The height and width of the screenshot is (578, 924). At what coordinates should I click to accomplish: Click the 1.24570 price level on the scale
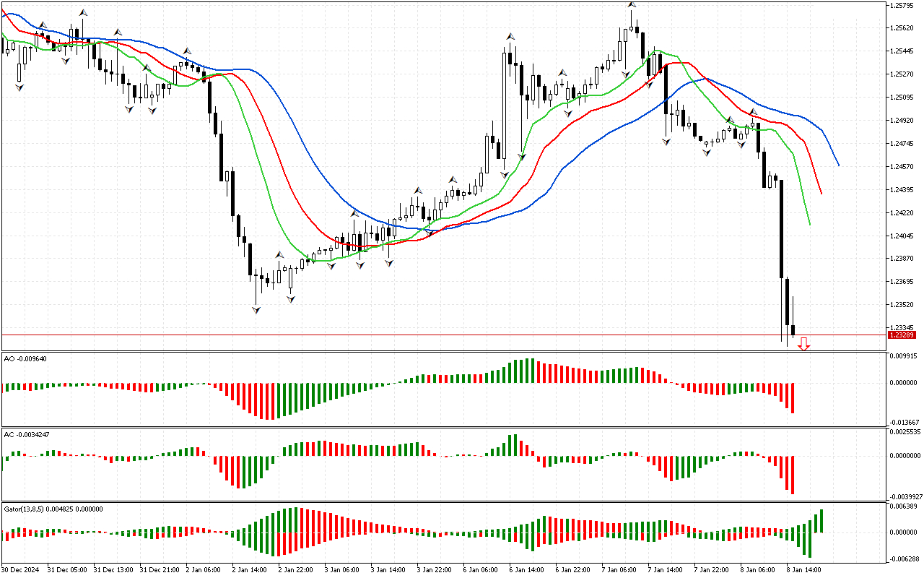903,167
